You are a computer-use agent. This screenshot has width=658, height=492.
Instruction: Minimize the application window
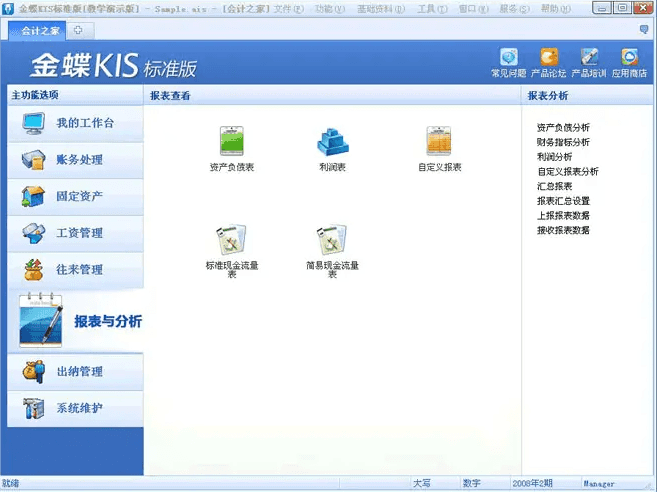tap(602, 8)
